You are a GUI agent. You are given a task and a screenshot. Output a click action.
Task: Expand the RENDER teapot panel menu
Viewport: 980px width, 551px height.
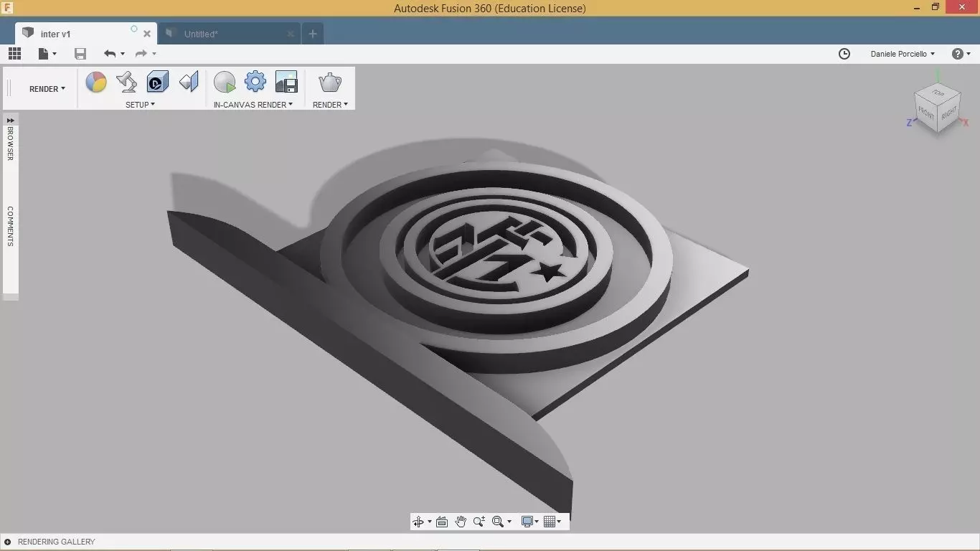coord(330,105)
